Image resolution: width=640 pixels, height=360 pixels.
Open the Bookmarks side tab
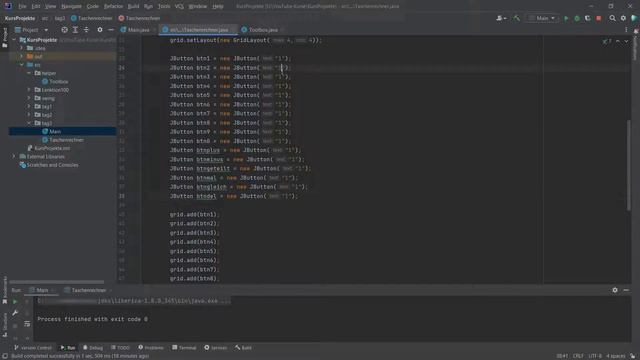point(4,290)
